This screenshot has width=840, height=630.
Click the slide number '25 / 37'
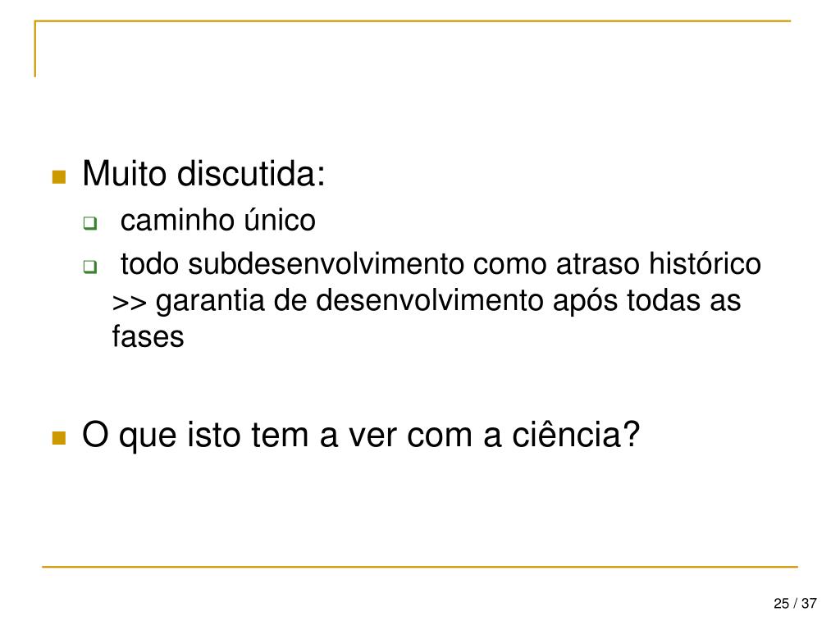click(795, 603)
